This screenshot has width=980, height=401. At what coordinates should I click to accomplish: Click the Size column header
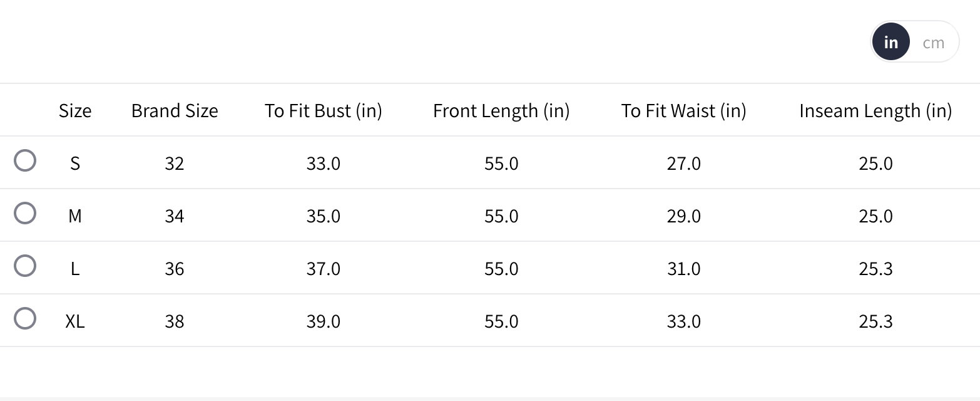click(75, 111)
